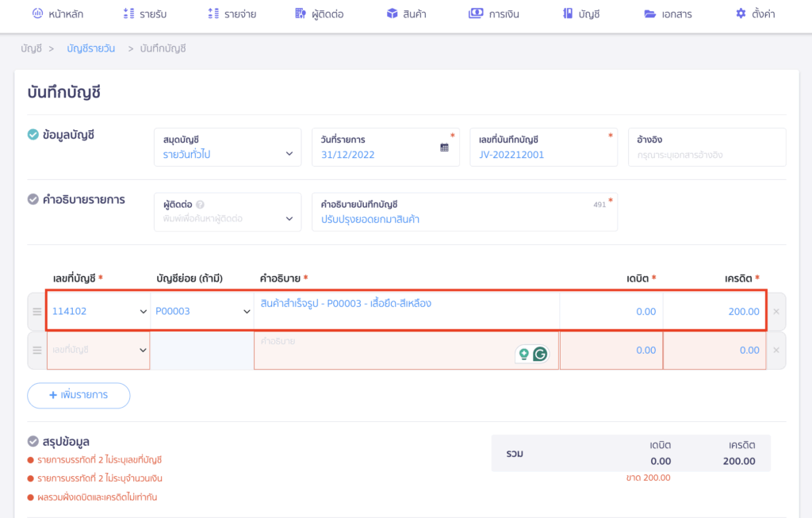Click the อ้างอิง reference input field
This screenshot has height=518, width=812.
[706, 155]
